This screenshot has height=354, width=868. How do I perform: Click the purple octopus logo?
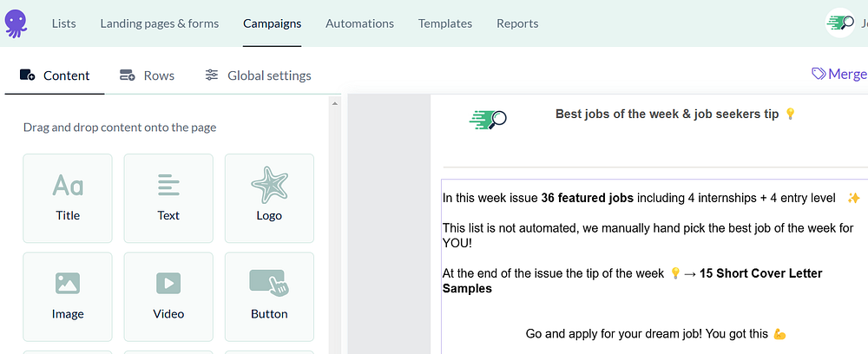coord(16,23)
